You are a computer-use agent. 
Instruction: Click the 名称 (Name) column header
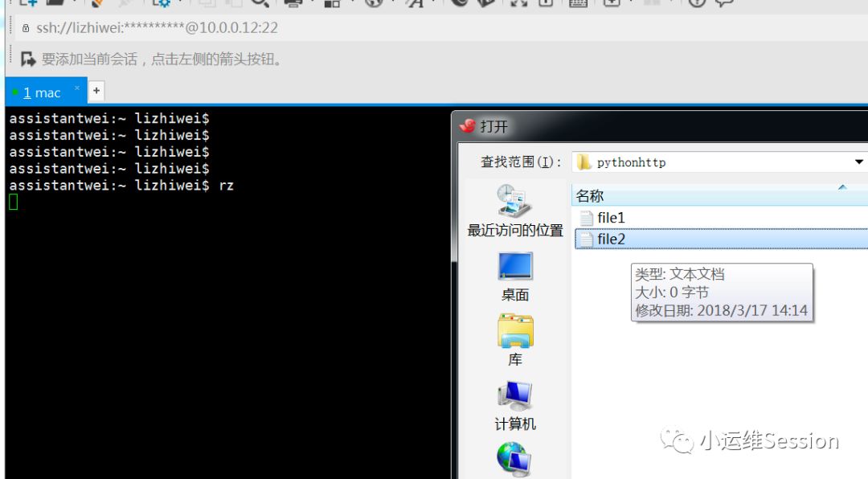coord(590,196)
